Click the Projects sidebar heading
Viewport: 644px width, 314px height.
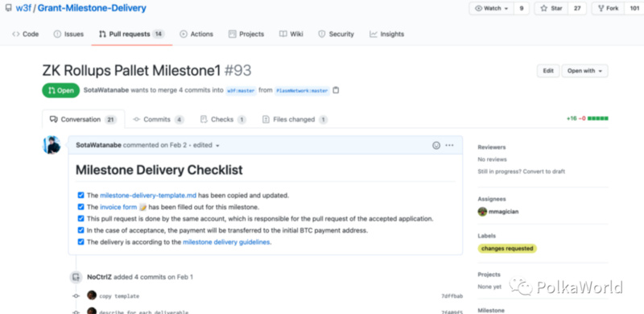point(489,275)
